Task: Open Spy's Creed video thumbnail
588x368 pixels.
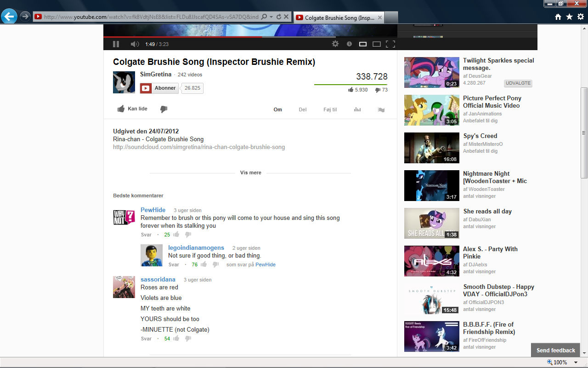Action: (432, 148)
